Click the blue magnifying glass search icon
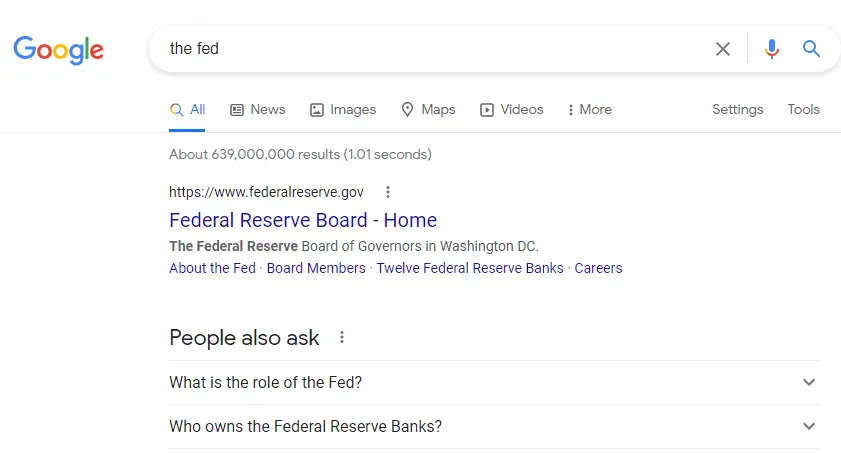 coord(811,49)
